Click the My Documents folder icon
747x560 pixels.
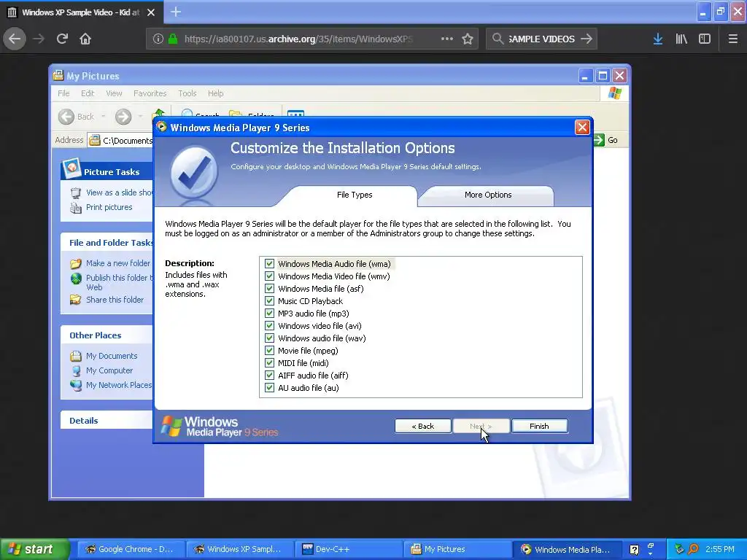click(76, 356)
